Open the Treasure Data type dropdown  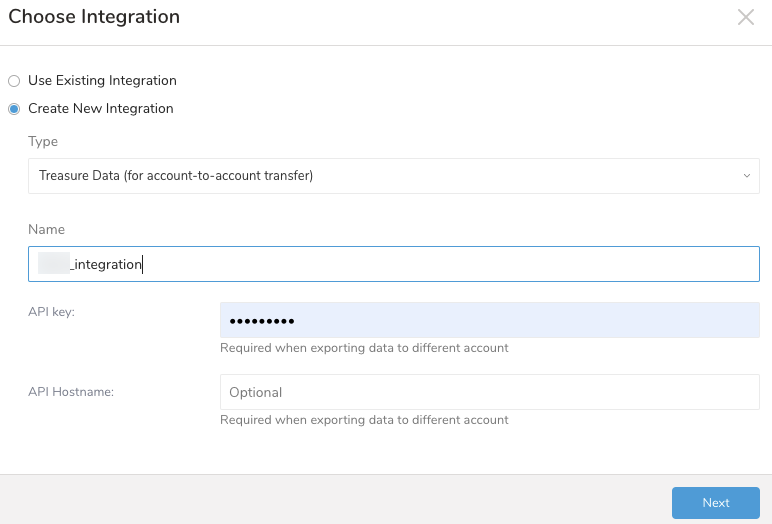pyautogui.click(x=393, y=176)
